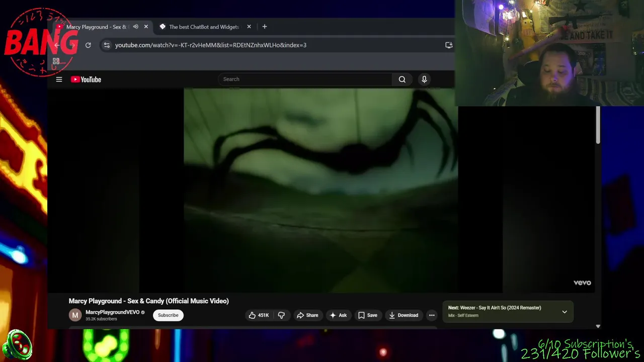The width and height of the screenshot is (644, 362).
Task: Open the MarcyPlaygroundVEVO channel avatar
Action: (75, 315)
